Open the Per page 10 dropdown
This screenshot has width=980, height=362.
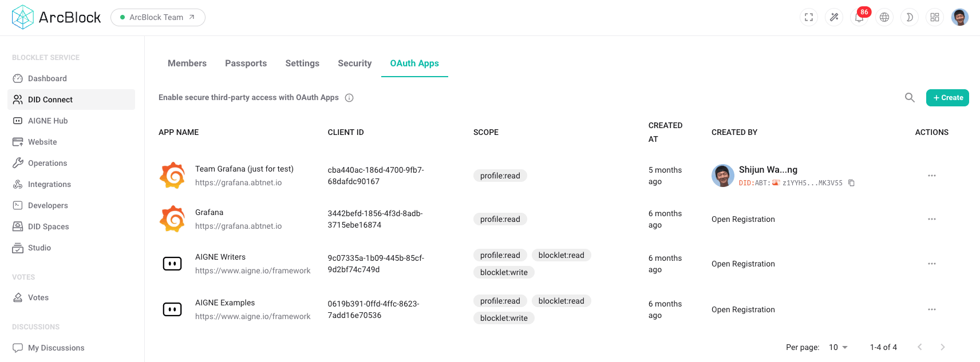pyautogui.click(x=838, y=347)
